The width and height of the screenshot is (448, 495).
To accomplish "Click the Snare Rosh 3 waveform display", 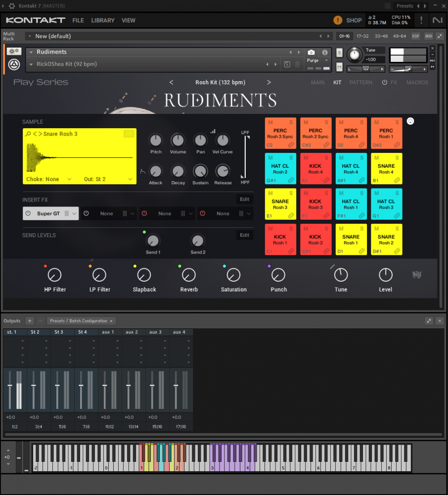I will coord(80,157).
